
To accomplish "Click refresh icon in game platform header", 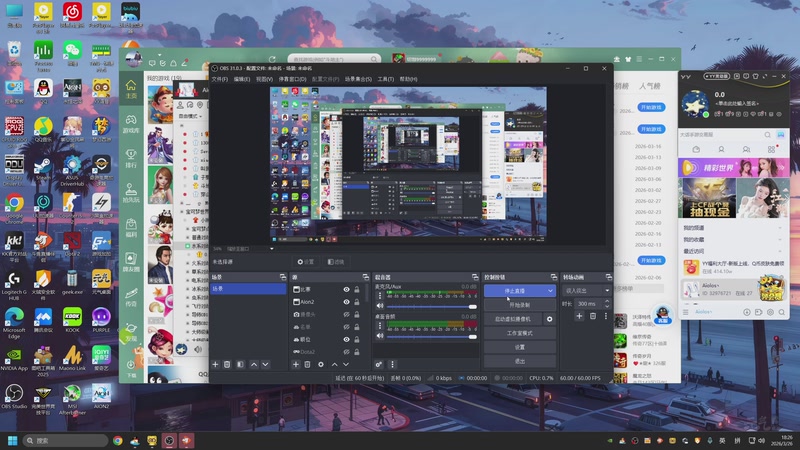I will (x=272, y=59).
